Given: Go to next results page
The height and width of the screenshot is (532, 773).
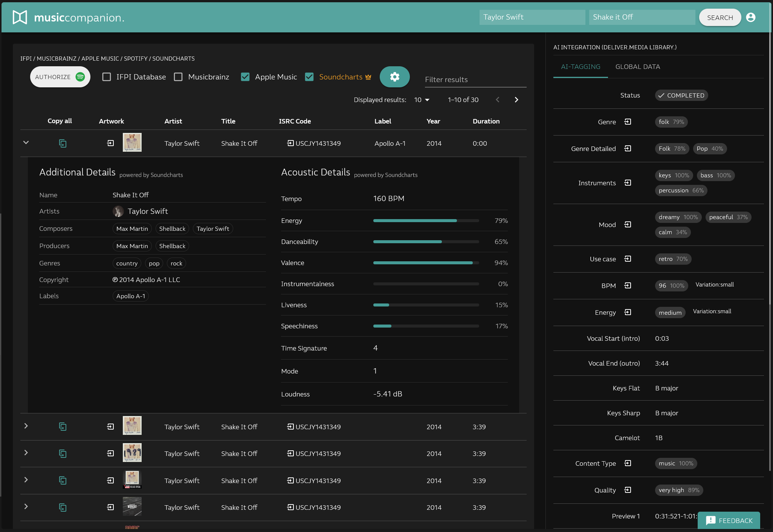Looking at the screenshot, I should [516, 100].
